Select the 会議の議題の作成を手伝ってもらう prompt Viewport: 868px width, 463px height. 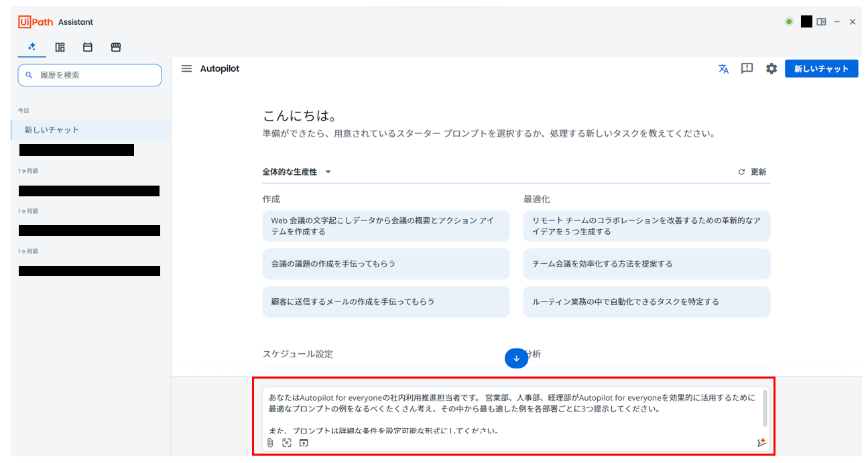(x=385, y=264)
